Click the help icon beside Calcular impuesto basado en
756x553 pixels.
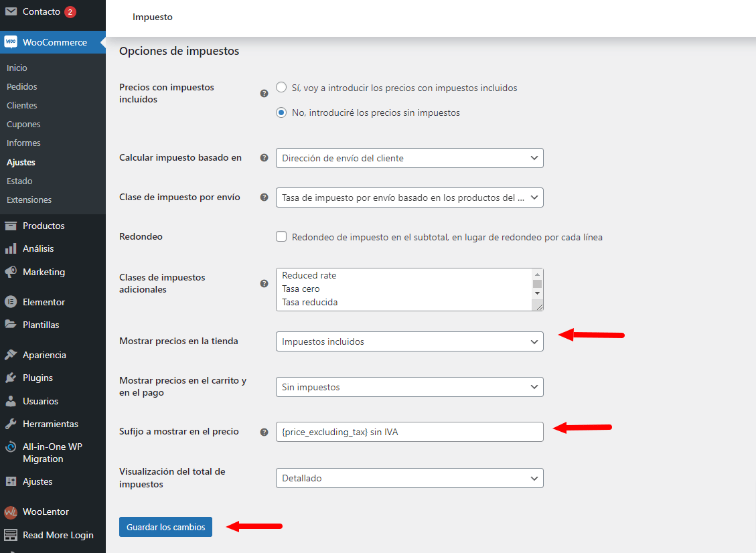264,157
